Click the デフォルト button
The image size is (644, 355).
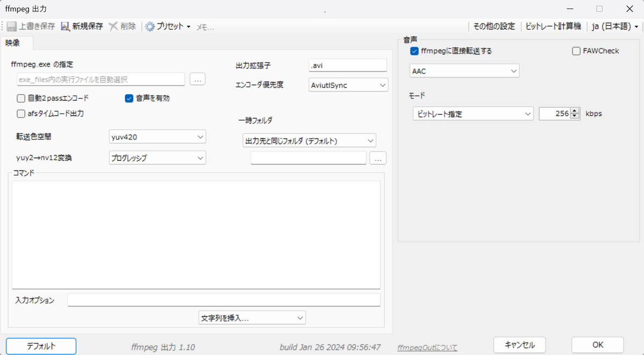click(41, 346)
